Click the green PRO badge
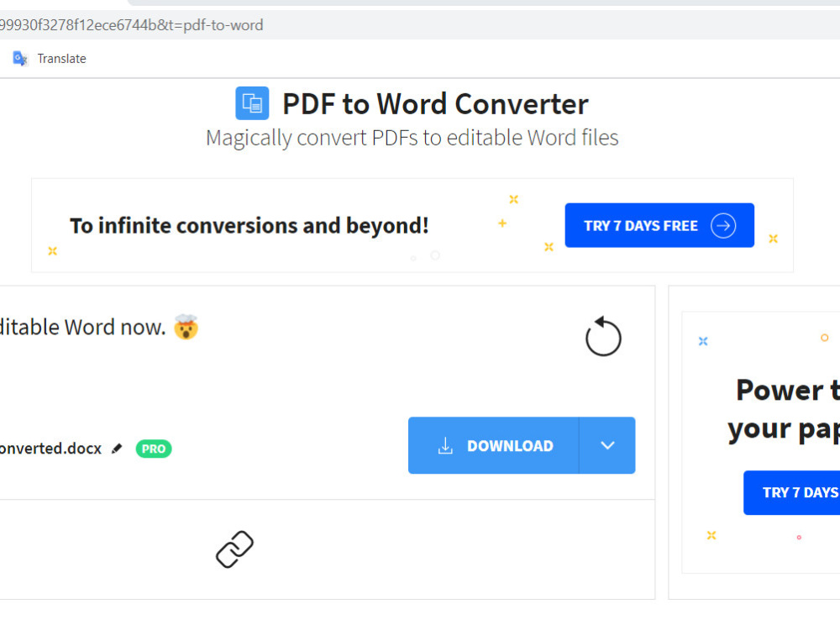 (x=154, y=449)
